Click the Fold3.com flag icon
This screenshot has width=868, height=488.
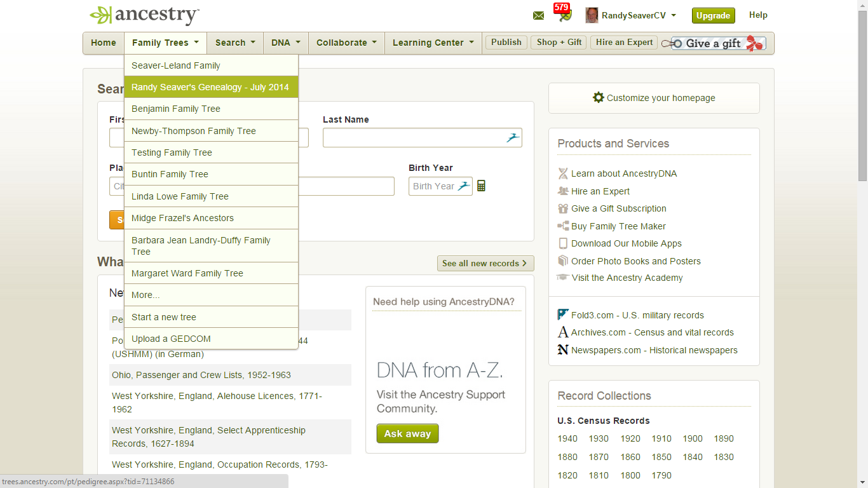(562, 314)
